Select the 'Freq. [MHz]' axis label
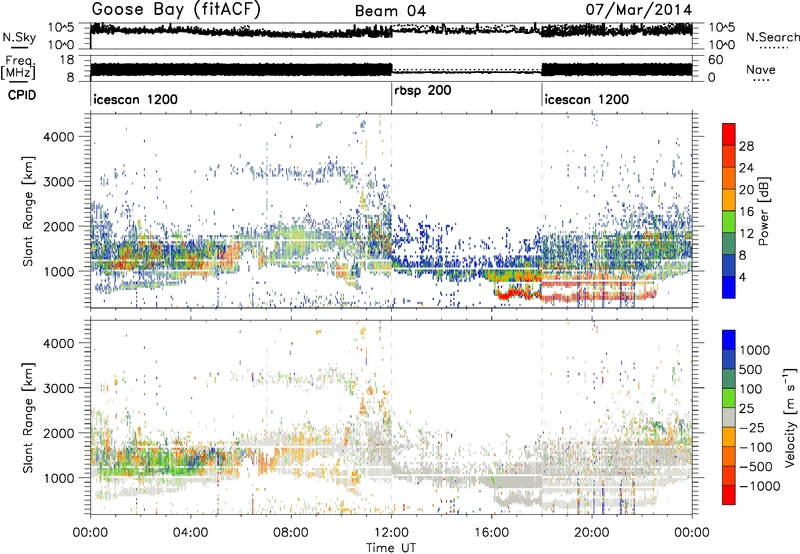Screen dimensions: 800x554 pos(19,67)
